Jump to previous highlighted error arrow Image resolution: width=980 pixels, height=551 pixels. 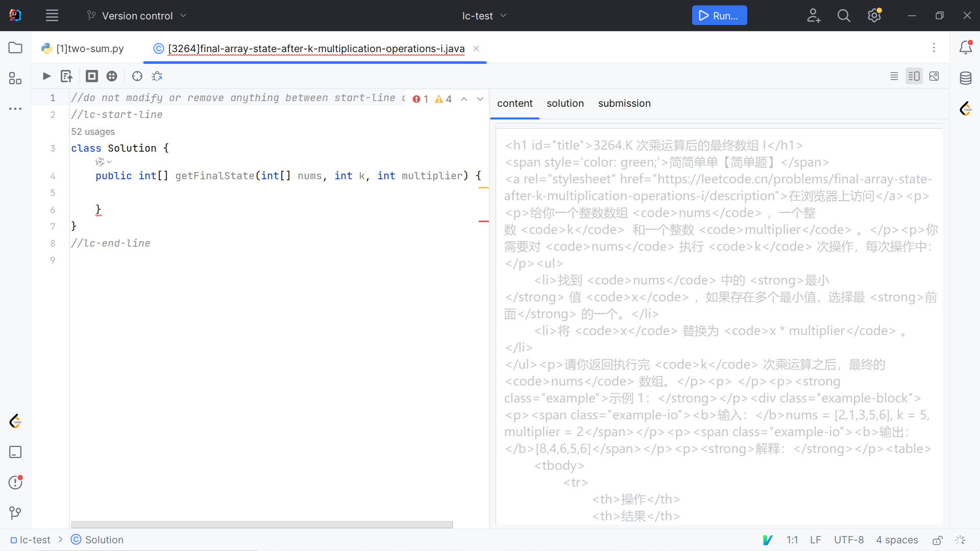[x=464, y=99]
